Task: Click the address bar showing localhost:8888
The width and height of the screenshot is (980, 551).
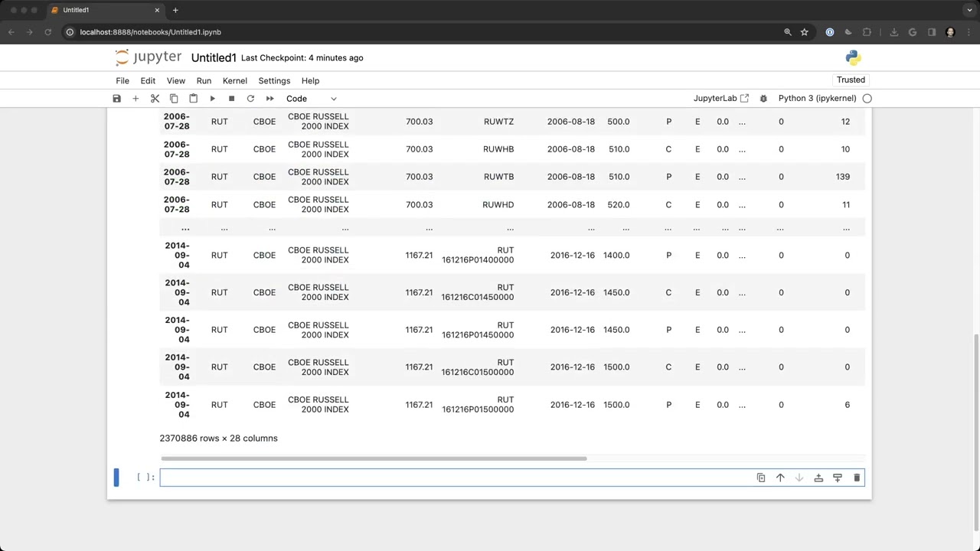Action: 150,32
